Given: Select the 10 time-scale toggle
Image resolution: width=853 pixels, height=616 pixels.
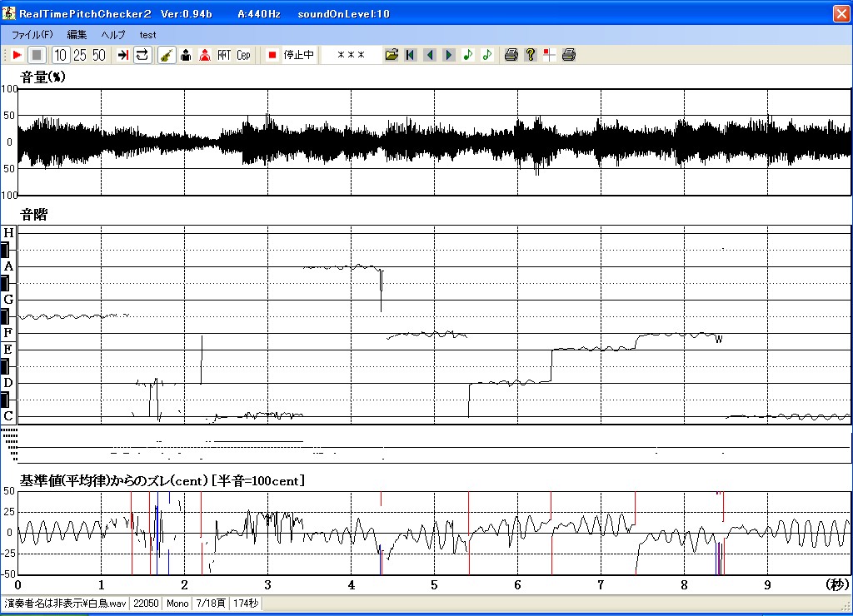Looking at the screenshot, I should pos(60,55).
